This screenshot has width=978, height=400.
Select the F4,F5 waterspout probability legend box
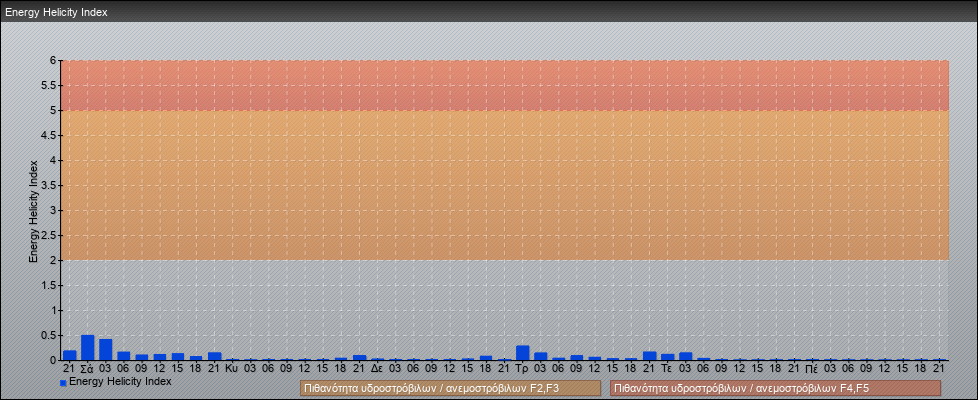click(775, 388)
